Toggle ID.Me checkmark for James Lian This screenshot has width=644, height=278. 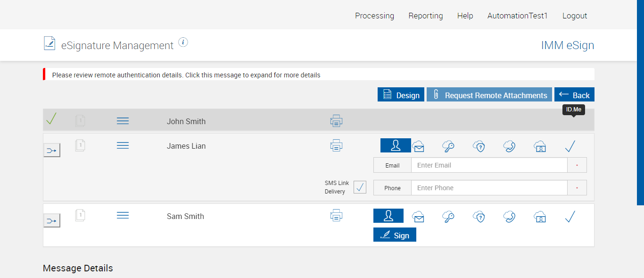[x=570, y=146]
